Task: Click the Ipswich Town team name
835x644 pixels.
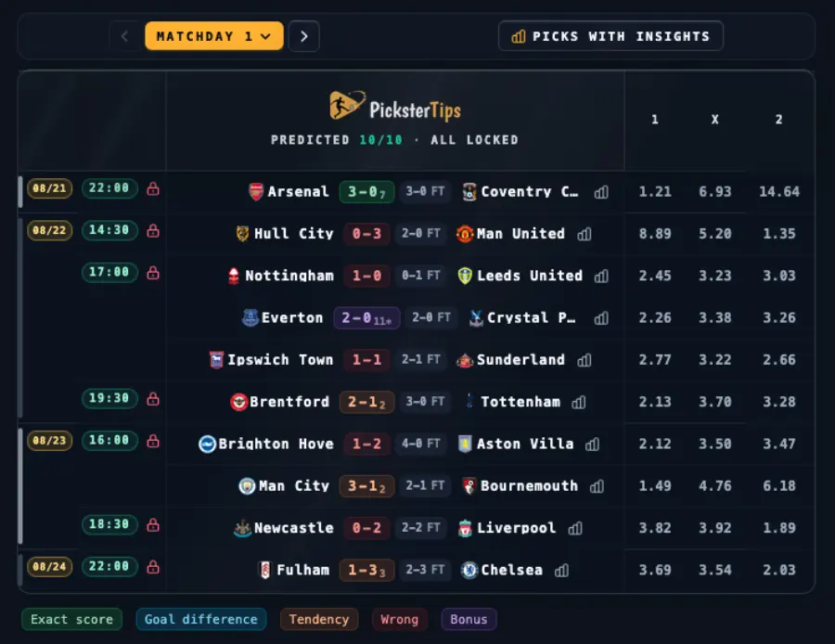Action: pyautogui.click(x=280, y=360)
